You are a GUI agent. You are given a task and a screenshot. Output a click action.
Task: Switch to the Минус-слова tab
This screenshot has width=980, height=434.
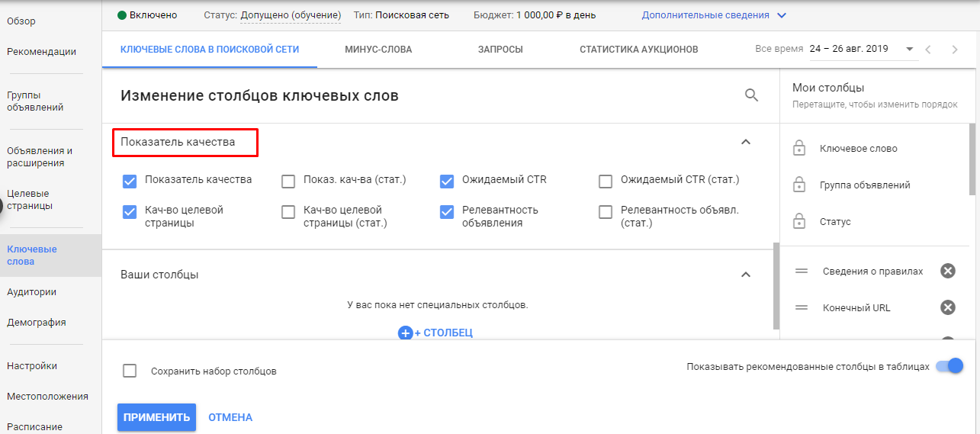pos(378,50)
